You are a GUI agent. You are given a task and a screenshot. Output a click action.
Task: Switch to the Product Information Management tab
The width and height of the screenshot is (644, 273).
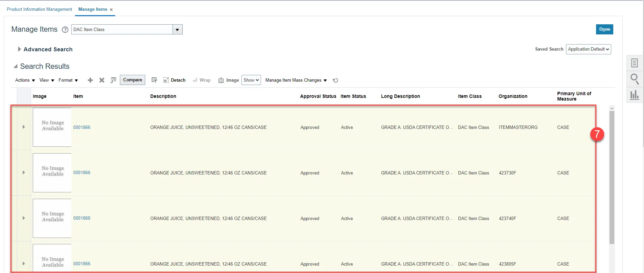(40, 9)
